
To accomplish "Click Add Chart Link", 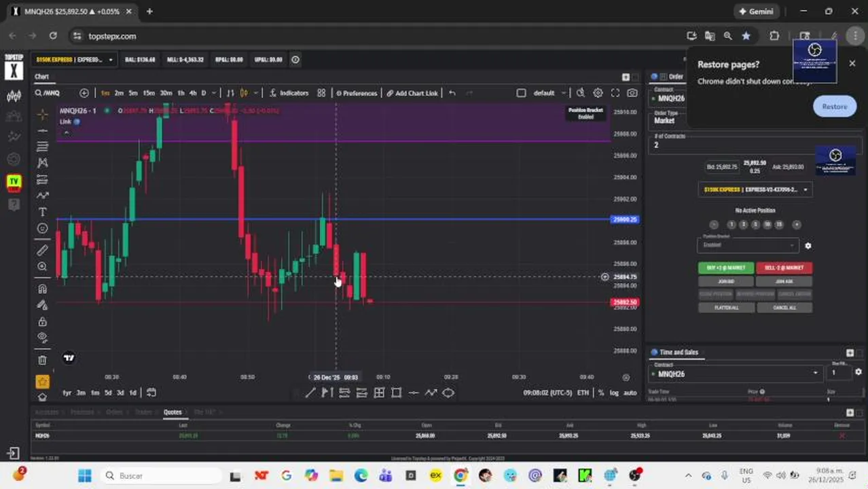I will click(x=412, y=93).
